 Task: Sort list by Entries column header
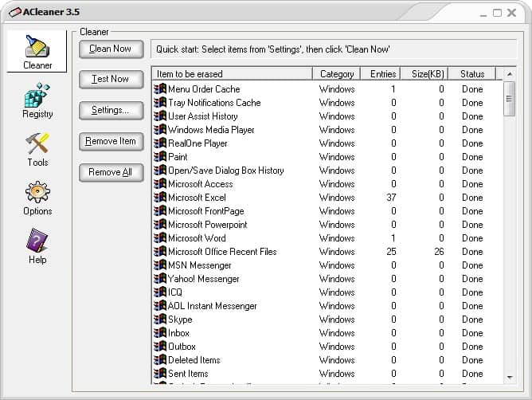pyautogui.click(x=383, y=74)
